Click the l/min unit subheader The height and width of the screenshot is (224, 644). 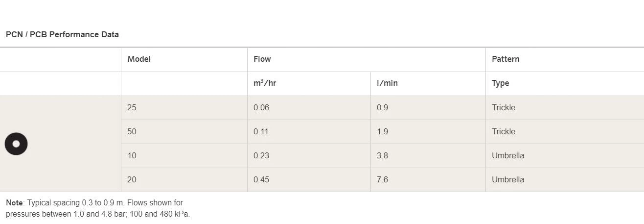[387, 83]
